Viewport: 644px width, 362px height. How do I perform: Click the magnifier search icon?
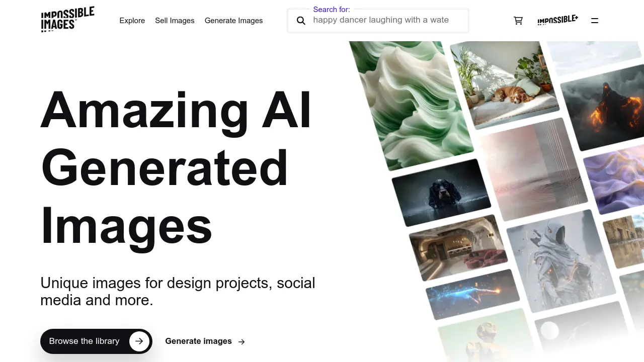pyautogui.click(x=301, y=21)
